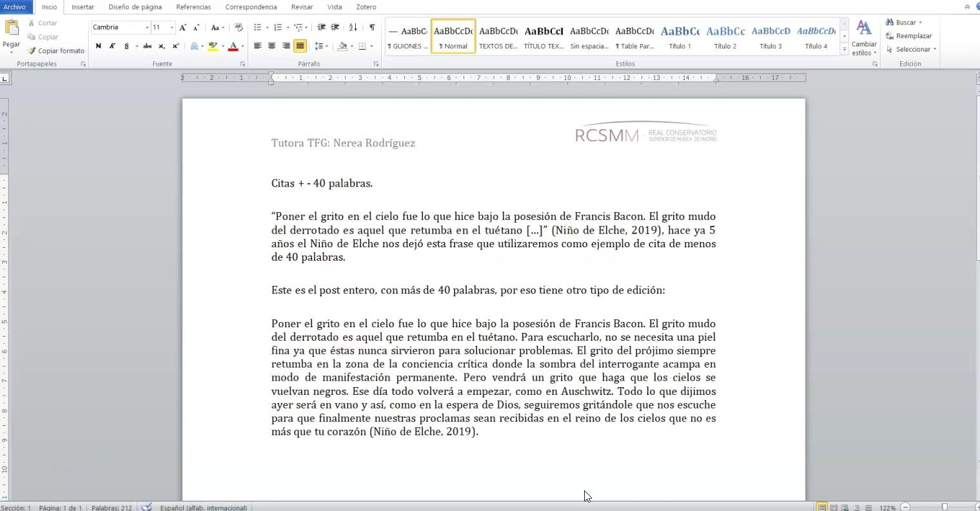Open the Cambria font name dropdown
This screenshot has height=511, width=980.
coord(147,28)
